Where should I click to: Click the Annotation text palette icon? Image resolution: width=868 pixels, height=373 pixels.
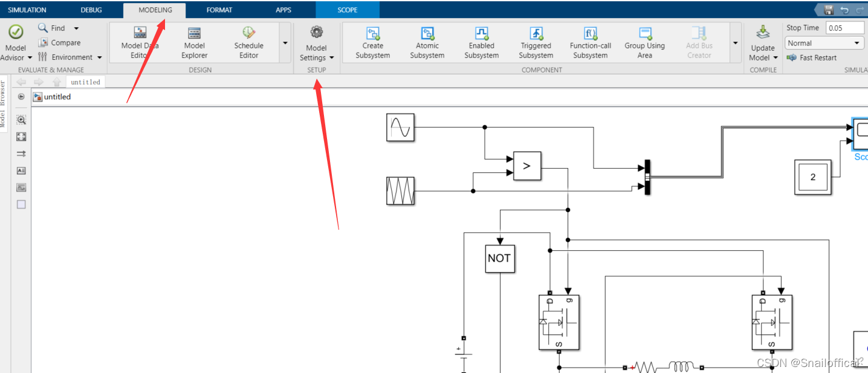tap(21, 170)
